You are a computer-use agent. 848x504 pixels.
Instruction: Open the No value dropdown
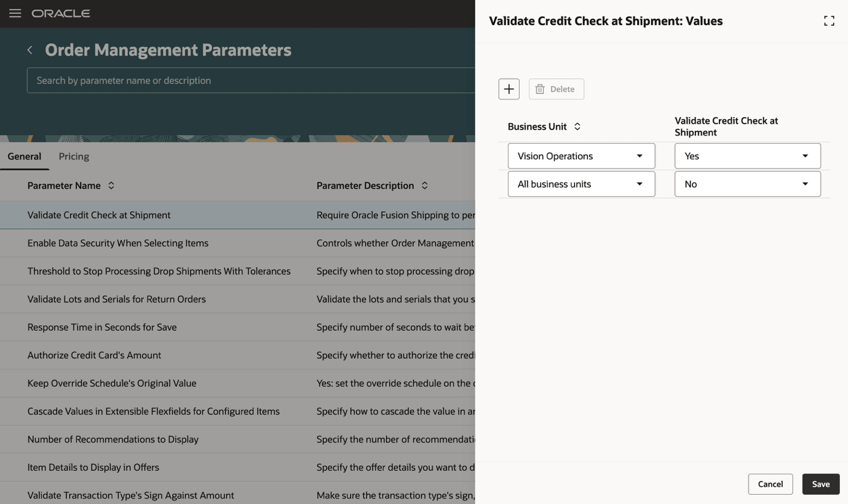[748, 184]
